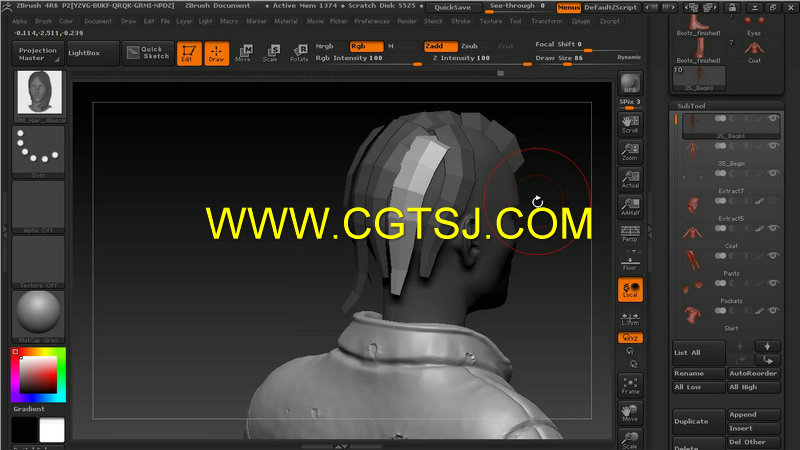Enable Mrgb painting mode
Viewport: 800px width, 450px height.
(324, 46)
